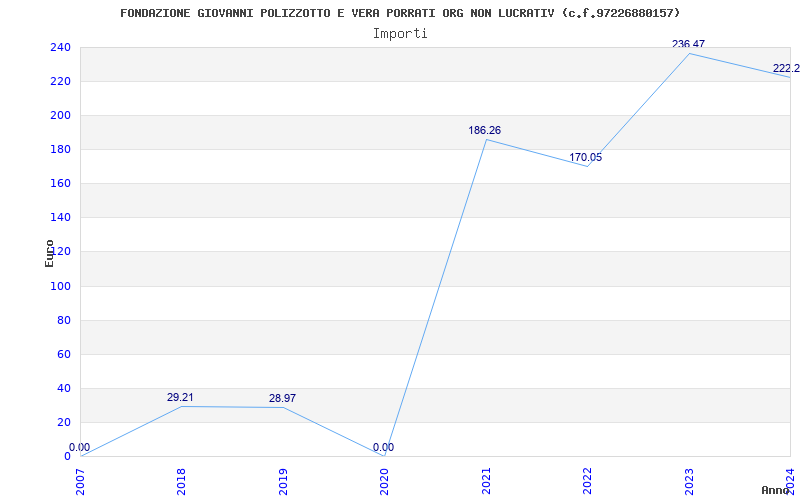
Task: Click the 2020 x-axis year label
Action: click(384, 481)
